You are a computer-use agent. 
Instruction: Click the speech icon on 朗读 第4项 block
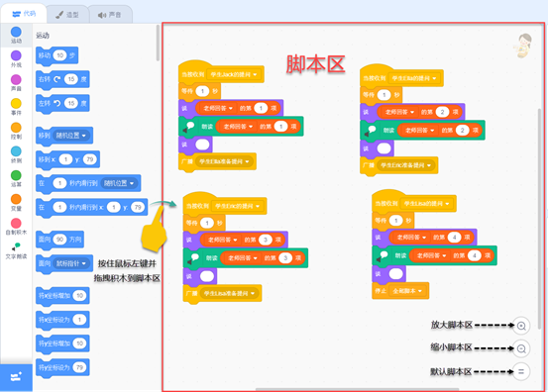(x=382, y=255)
